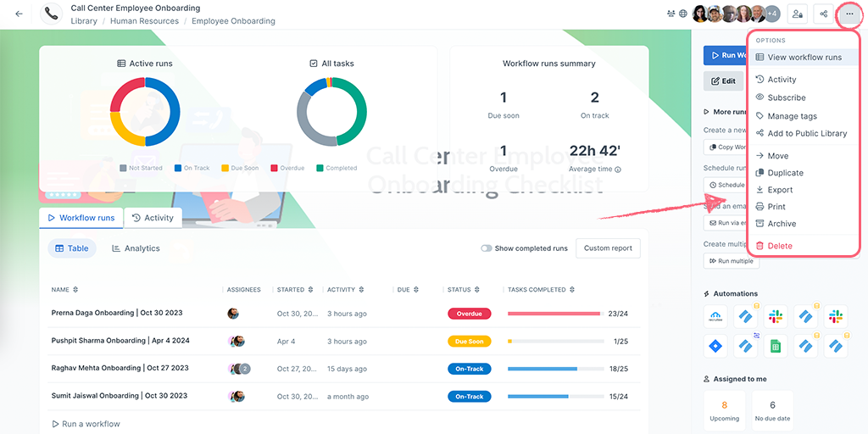The height and width of the screenshot is (434, 868).
Task: Click the +4 more members avatar
Action: coord(771,14)
